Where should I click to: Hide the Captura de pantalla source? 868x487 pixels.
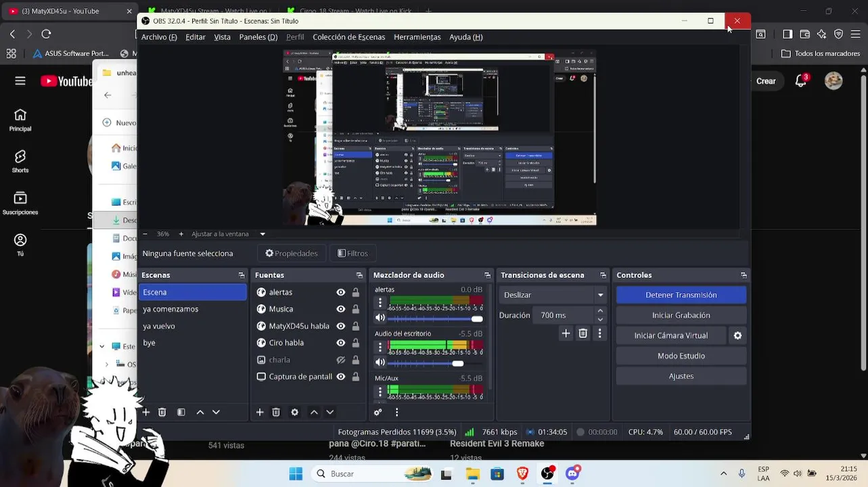341,377
